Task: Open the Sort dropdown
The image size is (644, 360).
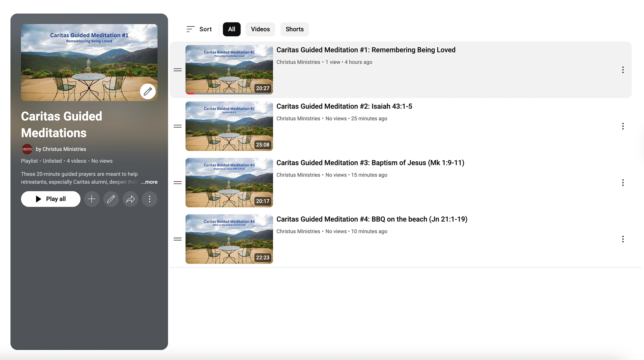Action: pyautogui.click(x=199, y=29)
